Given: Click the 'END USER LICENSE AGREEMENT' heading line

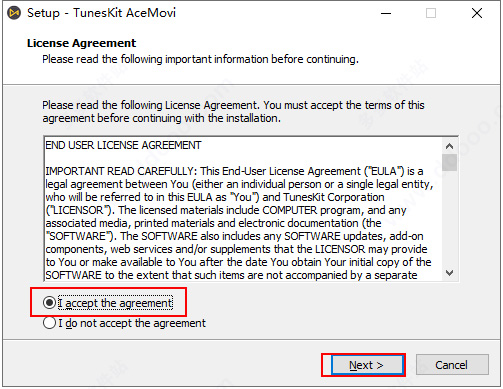Looking at the screenshot, I should point(123,145).
